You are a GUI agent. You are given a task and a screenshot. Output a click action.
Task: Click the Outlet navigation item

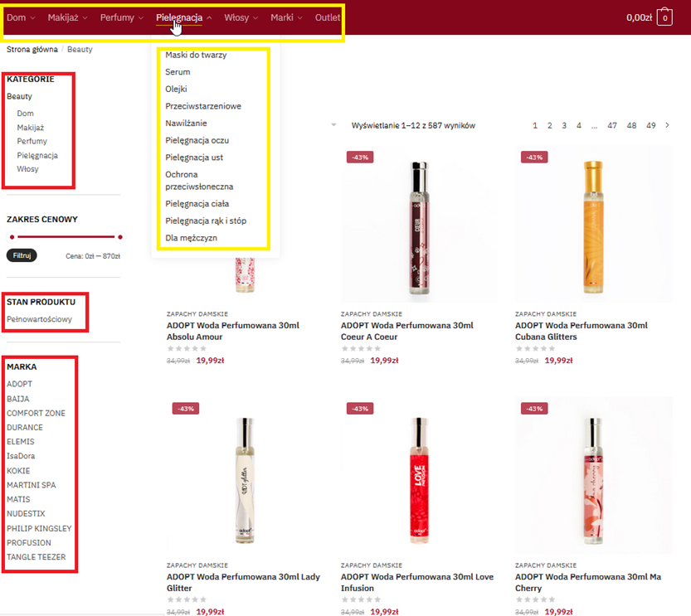[328, 17]
